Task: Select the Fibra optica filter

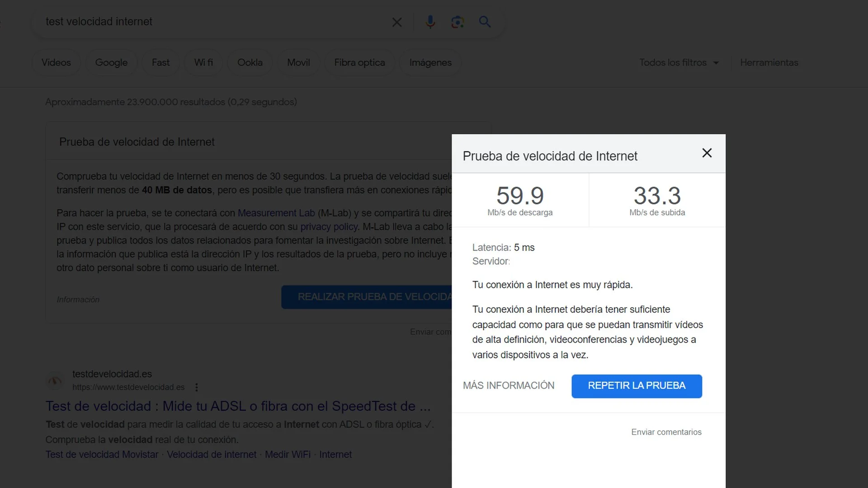Action: coord(359,62)
